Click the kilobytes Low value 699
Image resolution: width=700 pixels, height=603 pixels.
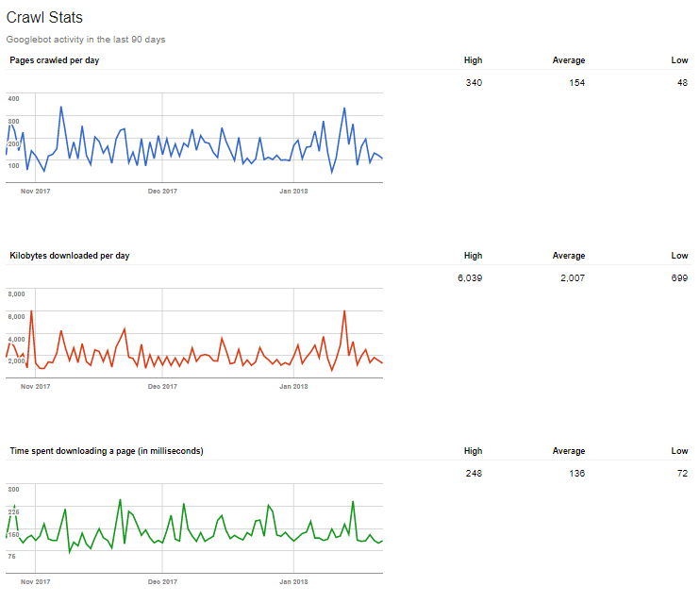[679, 277]
